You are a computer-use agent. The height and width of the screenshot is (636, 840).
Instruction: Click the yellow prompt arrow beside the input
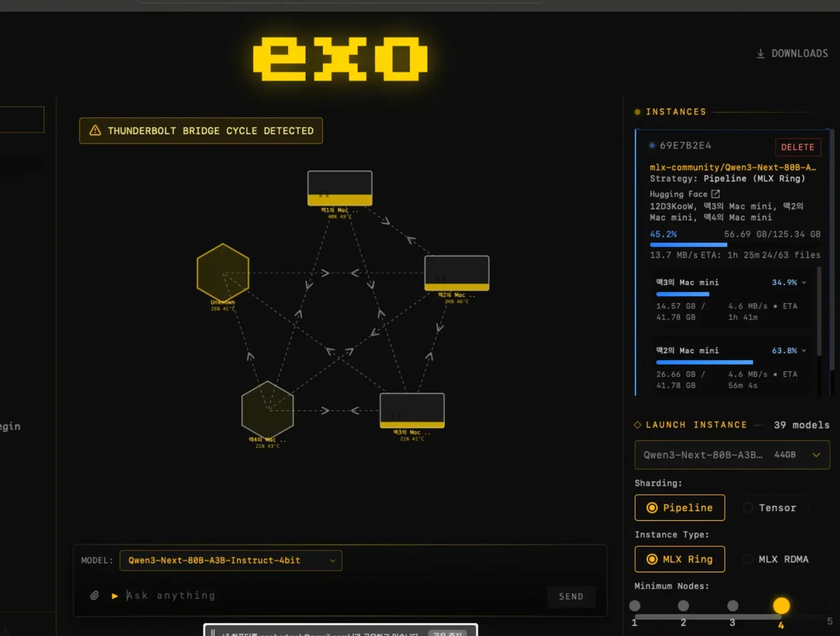[x=114, y=596]
